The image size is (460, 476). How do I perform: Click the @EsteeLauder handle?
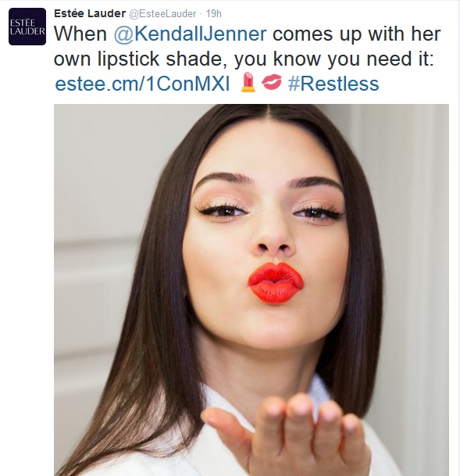click(162, 14)
